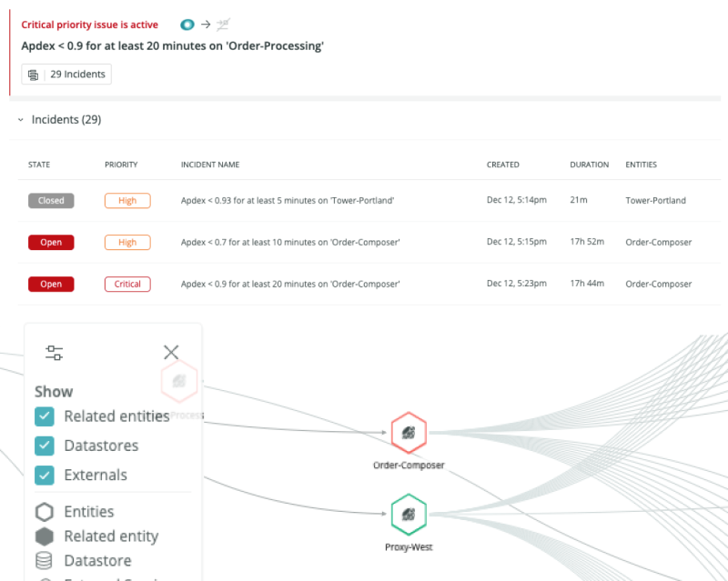Uncheck the Related entities checkbox

pyautogui.click(x=45, y=416)
